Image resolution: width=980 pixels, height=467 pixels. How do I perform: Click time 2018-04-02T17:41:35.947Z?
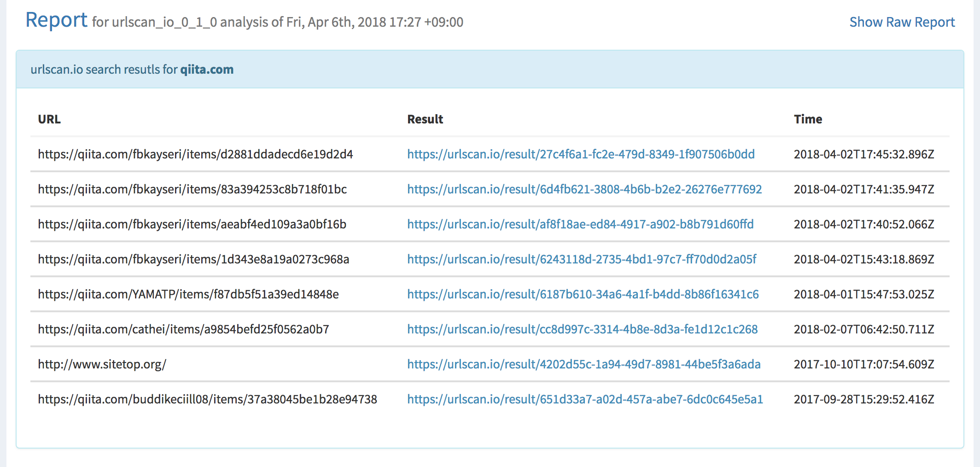click(864, 189)
